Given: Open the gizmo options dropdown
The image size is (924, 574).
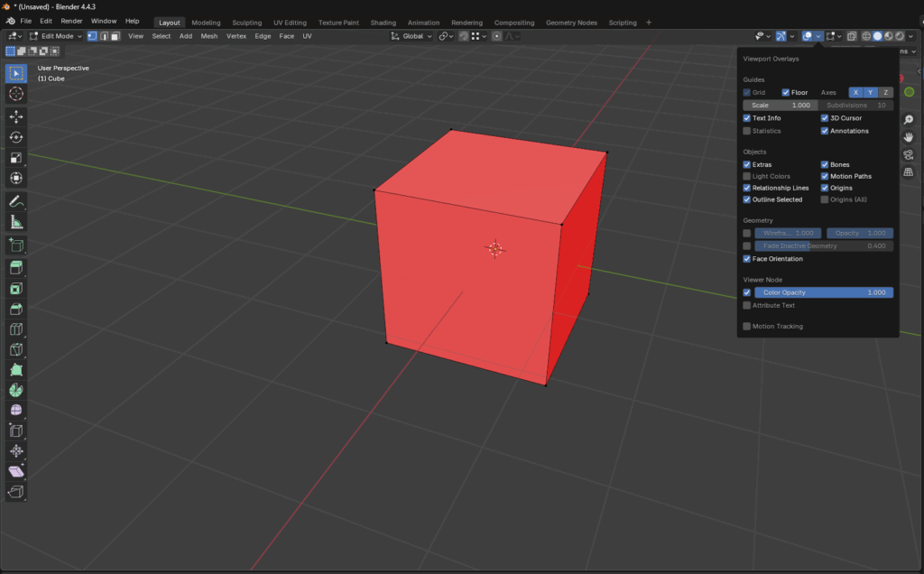Looking at the screenshot, I should (x=792, y=36).
